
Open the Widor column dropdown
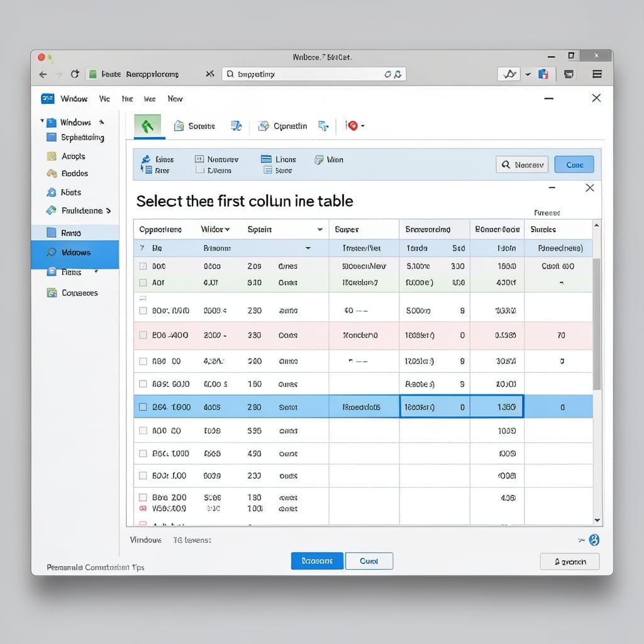[227, 230]
